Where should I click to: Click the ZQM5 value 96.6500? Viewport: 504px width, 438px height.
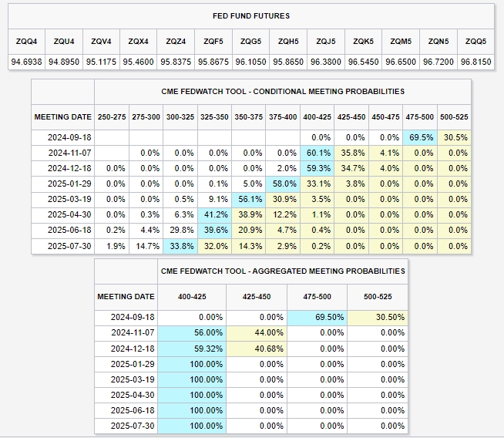pyautogui.click(x=401, y=62)
